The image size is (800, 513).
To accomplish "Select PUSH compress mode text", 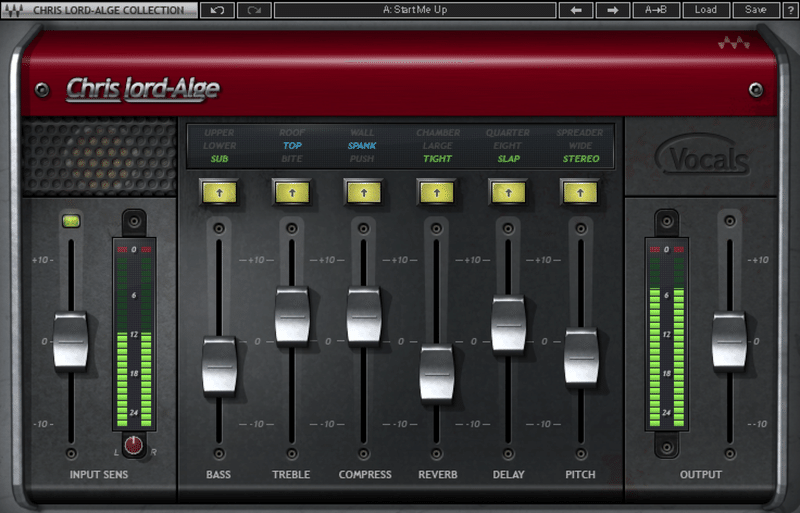I will pyautogui.click(x=362, y=159).
